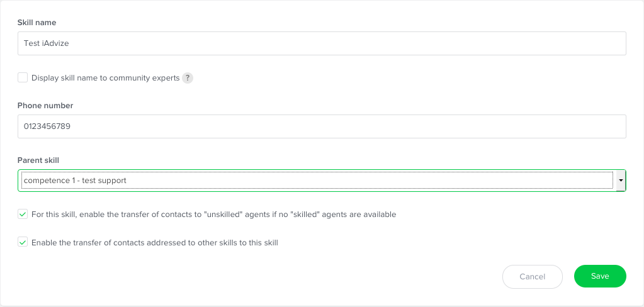Expand the Parent skill dropdown arrow
Image resolution: width=644 pixels, height=307 pixels.
pos(621,181)
